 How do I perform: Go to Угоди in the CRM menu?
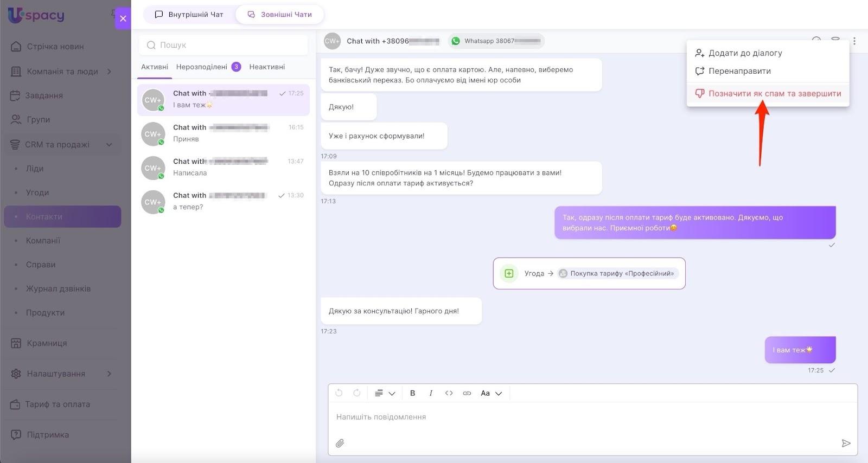point(37,192)
